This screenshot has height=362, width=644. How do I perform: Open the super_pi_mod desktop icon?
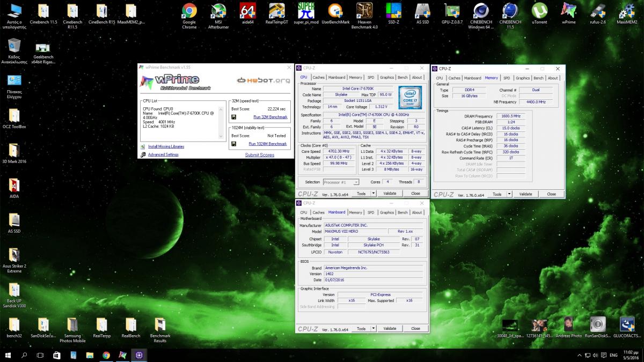[x=306, y=14]
